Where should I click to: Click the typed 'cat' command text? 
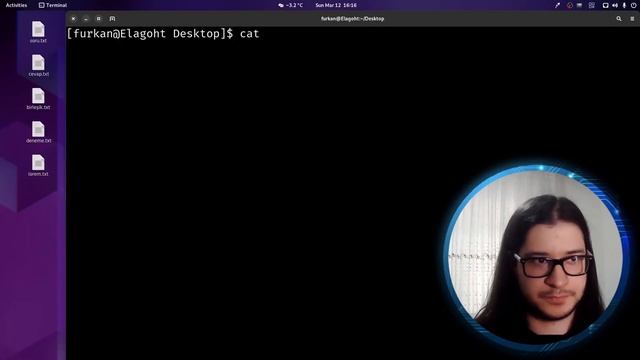(249, 34)
